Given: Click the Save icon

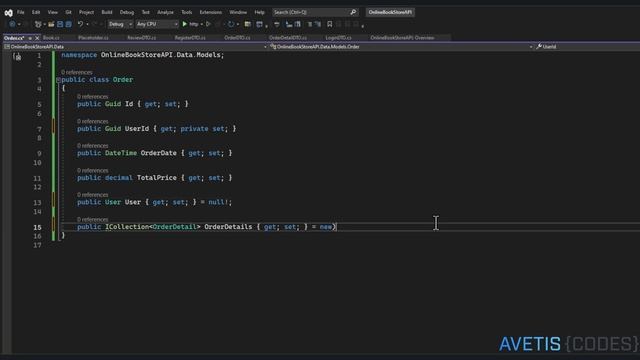Looking at the screenshot, I should (60, 24).
